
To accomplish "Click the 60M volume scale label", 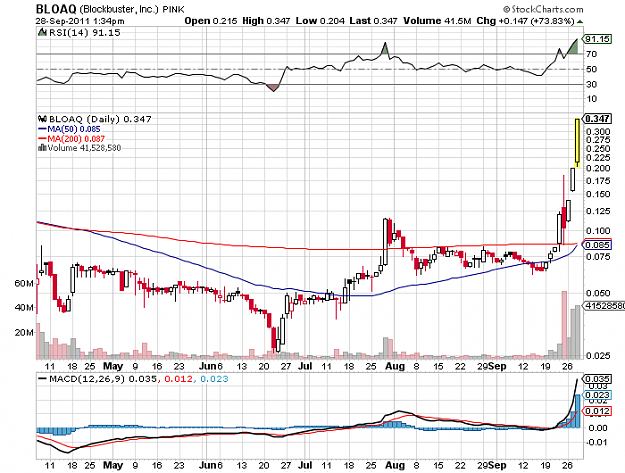I will click(x=24, y=283).
